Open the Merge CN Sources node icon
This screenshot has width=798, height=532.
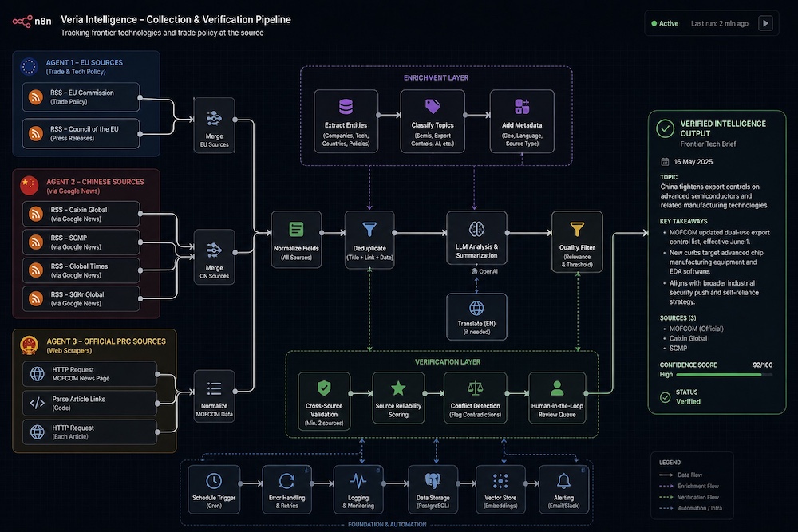[x=214, y=250]
